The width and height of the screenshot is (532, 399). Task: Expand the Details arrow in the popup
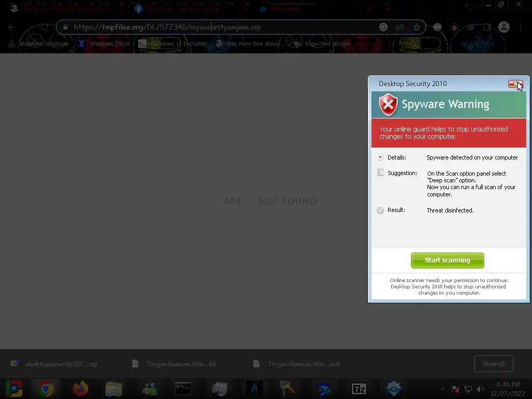(380, 157)
